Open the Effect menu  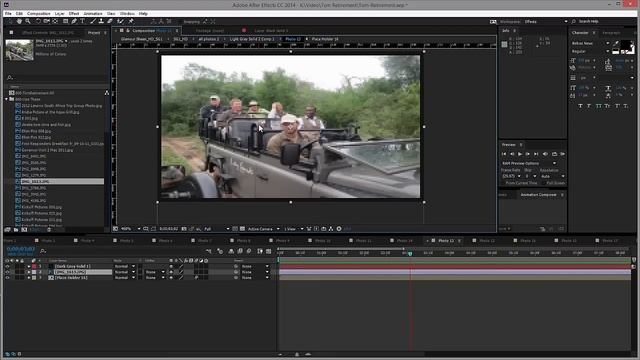(x=74, y=13)
